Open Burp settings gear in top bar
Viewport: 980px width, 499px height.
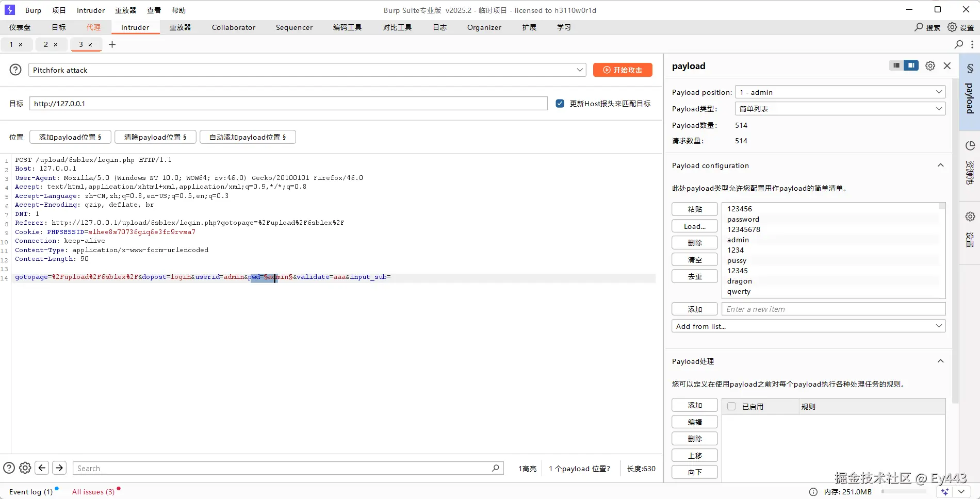pyautogui.click(x=952, y=27)
